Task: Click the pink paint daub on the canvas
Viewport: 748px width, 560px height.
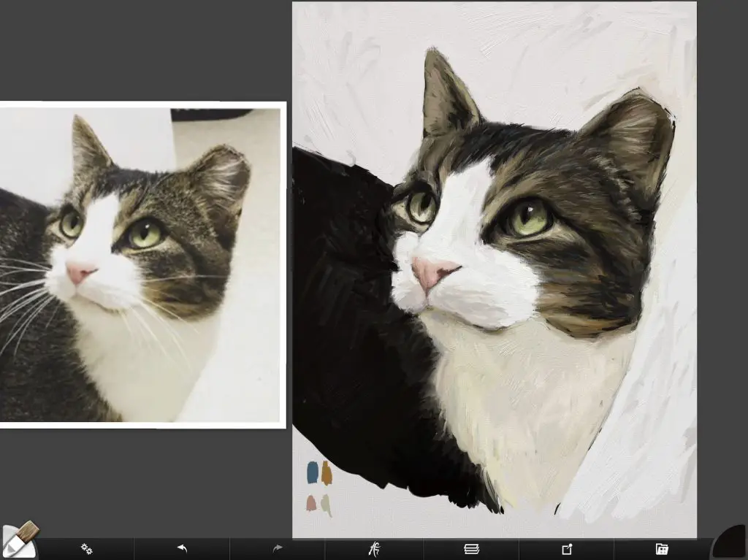Action: pyautogui.click(x=311, y=503)
